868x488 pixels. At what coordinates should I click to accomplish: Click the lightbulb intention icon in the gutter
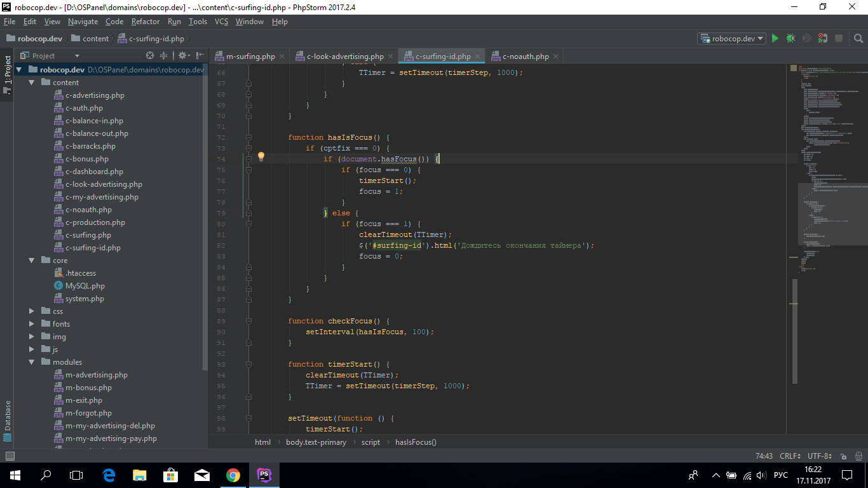(x=261, y=157)
